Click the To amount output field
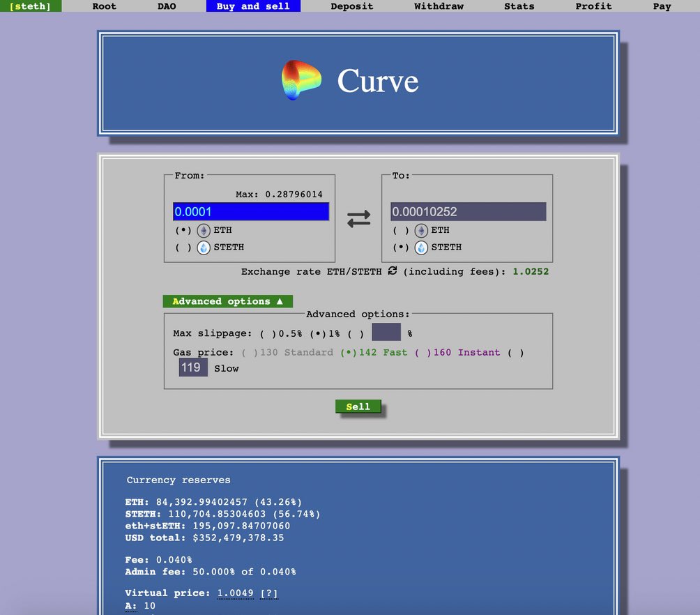The height and width of the screenshot is (615, 700). pyautogui.click(x=469, y=212)
